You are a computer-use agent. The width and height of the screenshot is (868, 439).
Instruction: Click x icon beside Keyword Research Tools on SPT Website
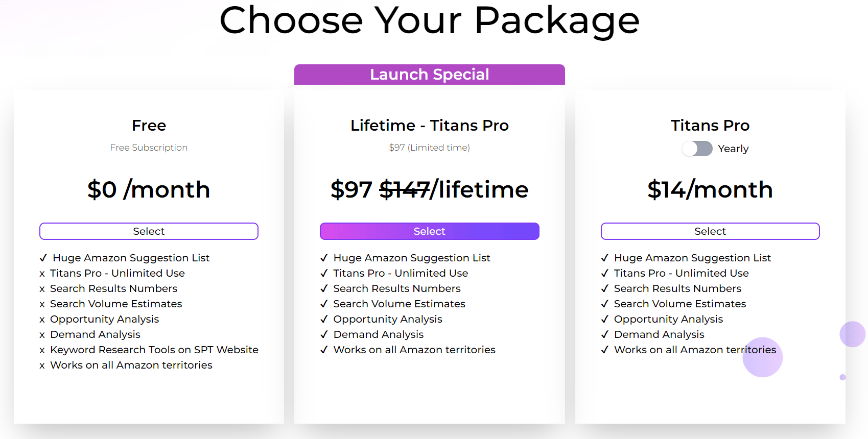click(x=42, y=351)
